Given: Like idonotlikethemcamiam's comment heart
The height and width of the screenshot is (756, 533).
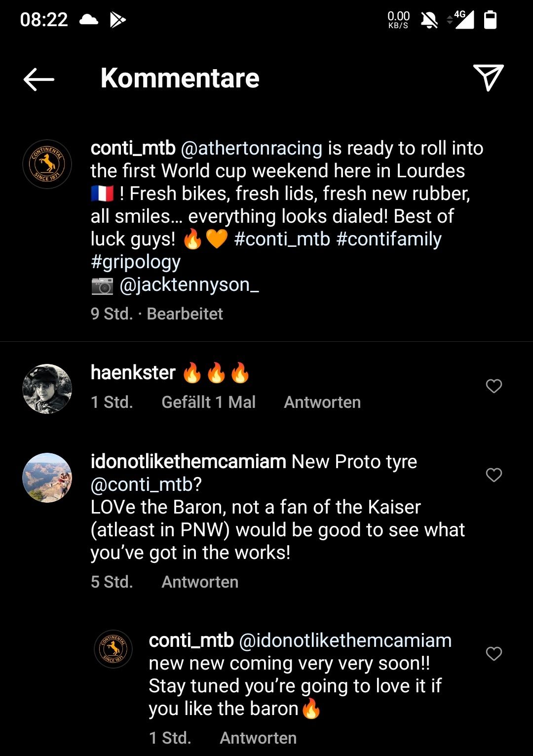Looking at the screenshot, I should (x=494, y=475).
